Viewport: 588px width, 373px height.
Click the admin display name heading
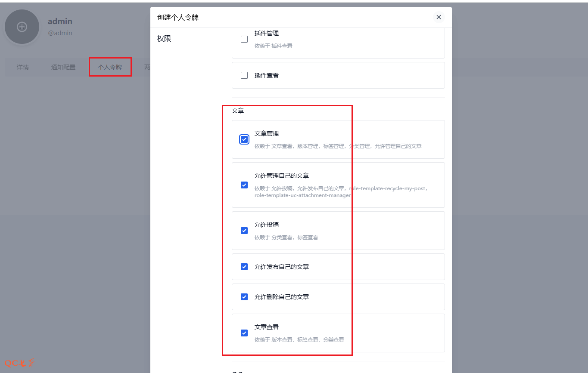pyautogui.click(x=60, y=21)
